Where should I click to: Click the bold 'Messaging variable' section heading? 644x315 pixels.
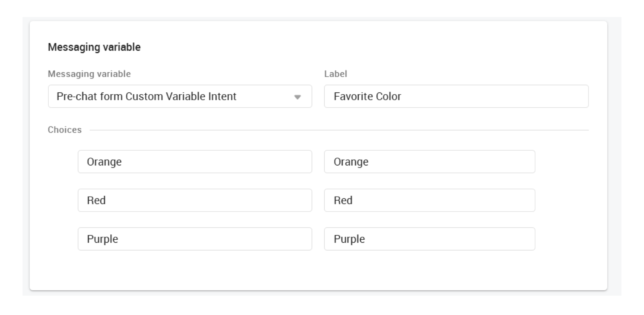(94, 47)
